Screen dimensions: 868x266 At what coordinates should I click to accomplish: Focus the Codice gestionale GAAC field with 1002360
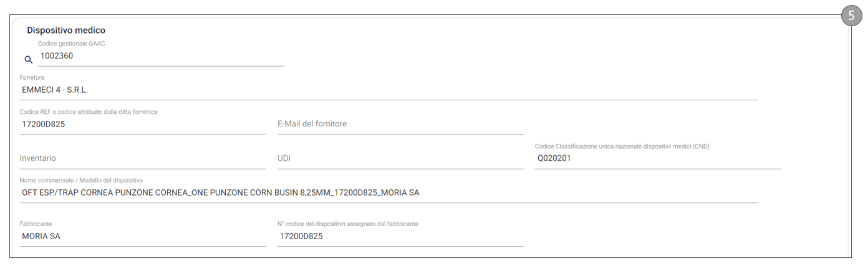[160, 56]
